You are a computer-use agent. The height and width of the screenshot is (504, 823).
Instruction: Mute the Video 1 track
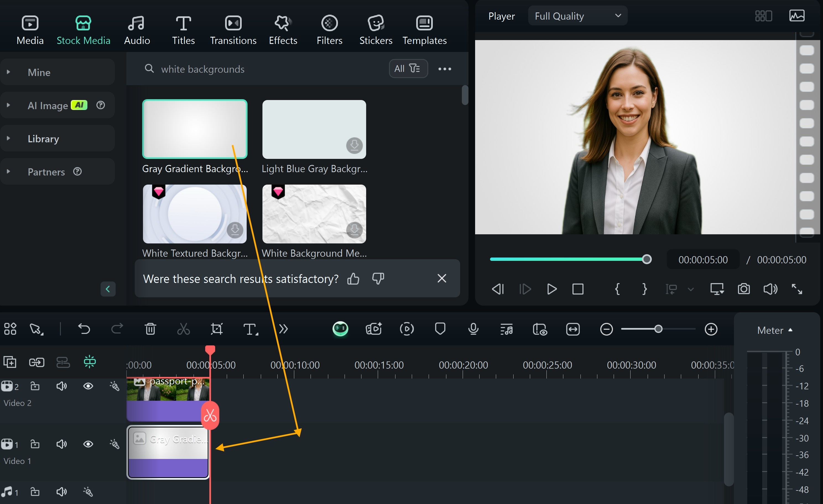[x=61, y=444]
